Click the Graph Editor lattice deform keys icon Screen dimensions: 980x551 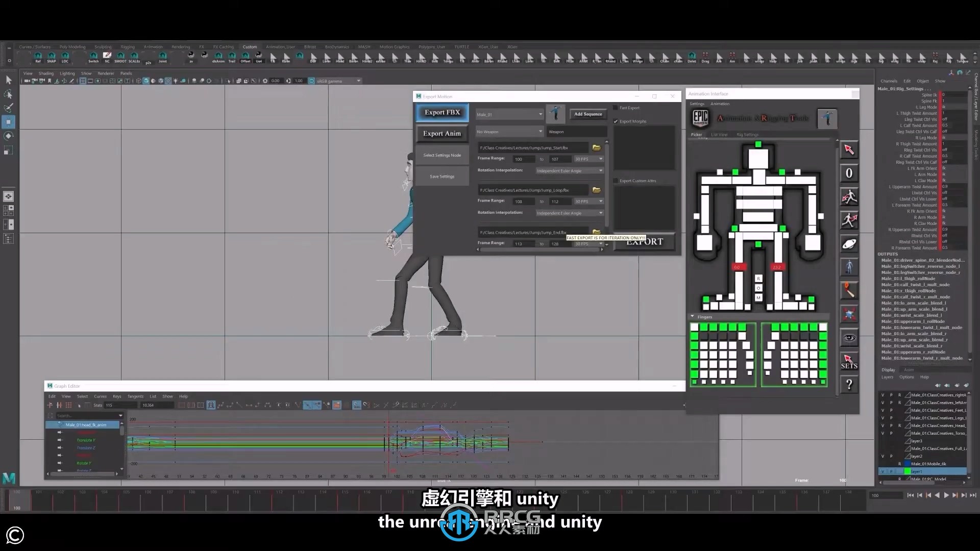pyautogui.click(x=68, y=405)
